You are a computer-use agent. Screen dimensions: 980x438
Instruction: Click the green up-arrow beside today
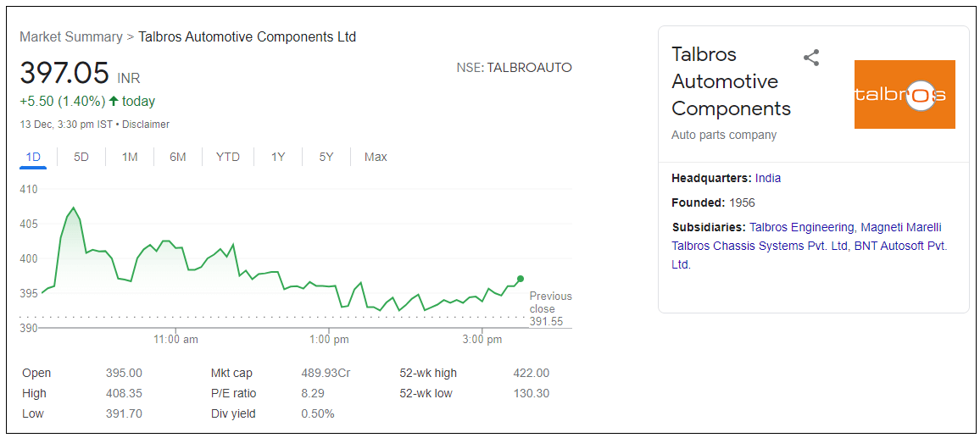tap(113, 101)
